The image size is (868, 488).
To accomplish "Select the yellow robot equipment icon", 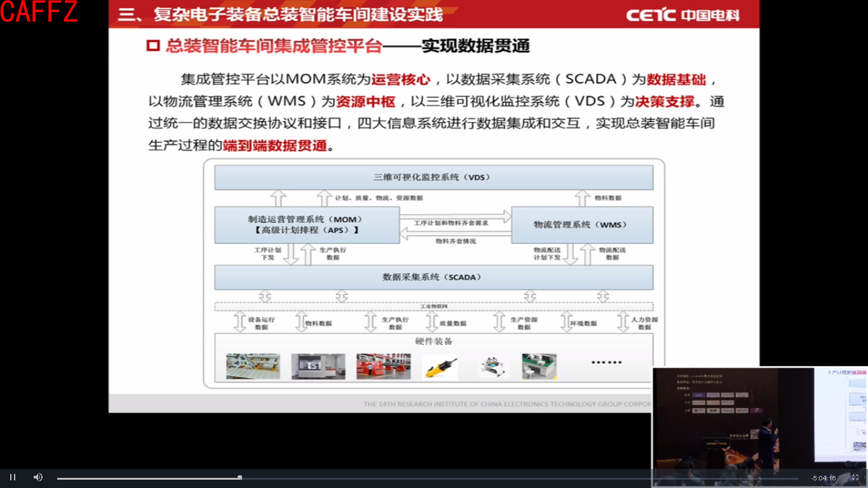I will [440, 367].
